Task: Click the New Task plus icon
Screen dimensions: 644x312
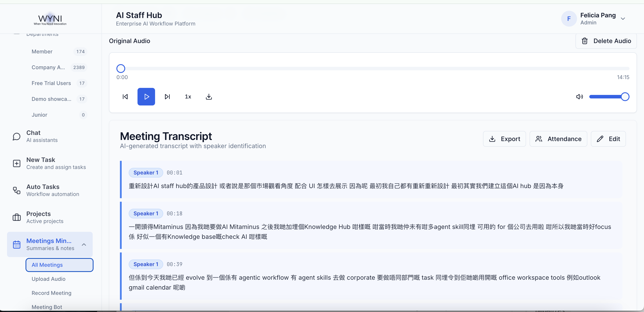Action: click(x=16, y=163)
